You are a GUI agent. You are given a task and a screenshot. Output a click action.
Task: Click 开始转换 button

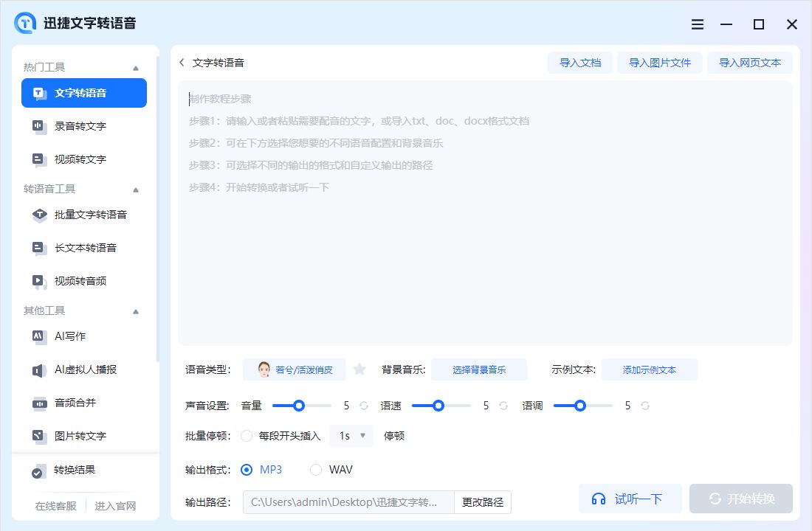741,499
